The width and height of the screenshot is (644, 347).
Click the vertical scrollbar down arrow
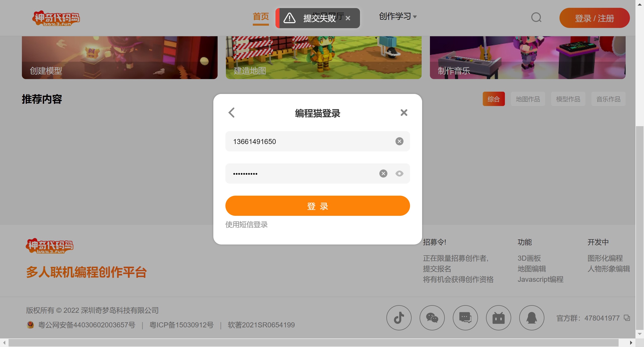[640, 334]
